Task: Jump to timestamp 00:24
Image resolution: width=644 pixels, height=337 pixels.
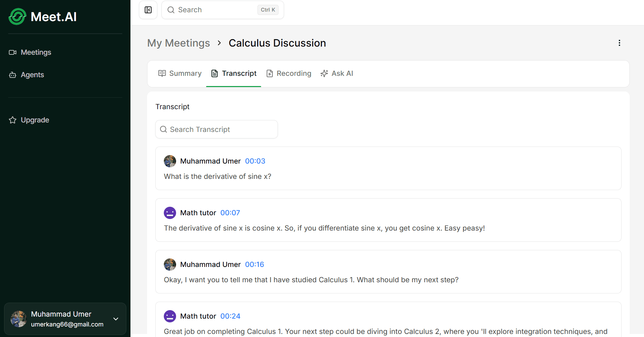Action: click(230, 316)
